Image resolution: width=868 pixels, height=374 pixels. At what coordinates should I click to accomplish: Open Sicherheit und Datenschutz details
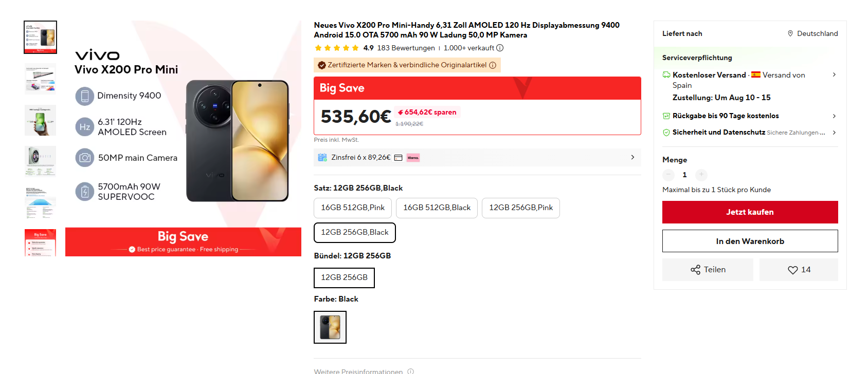pyautogui.click(x=750, y=133)
